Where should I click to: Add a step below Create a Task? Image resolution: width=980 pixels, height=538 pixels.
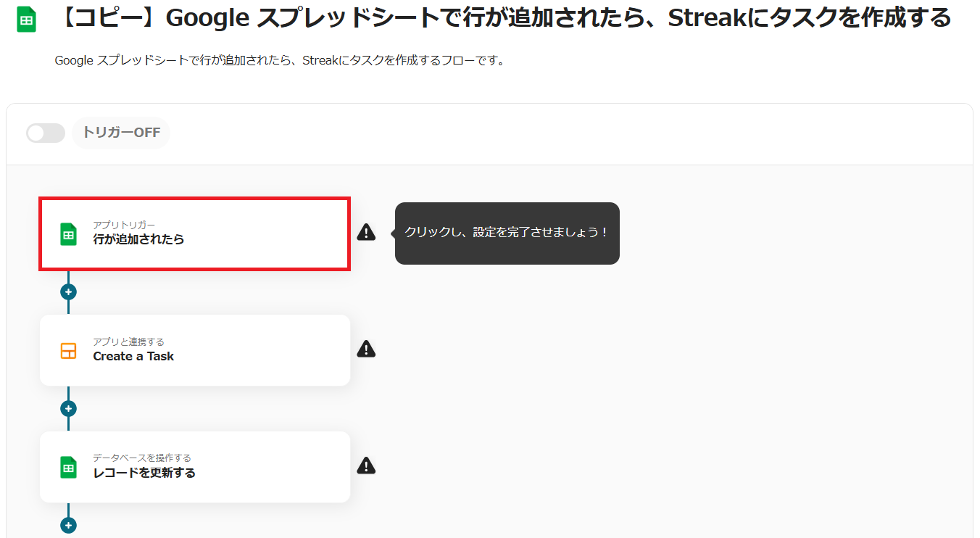(x=68, y=409)
